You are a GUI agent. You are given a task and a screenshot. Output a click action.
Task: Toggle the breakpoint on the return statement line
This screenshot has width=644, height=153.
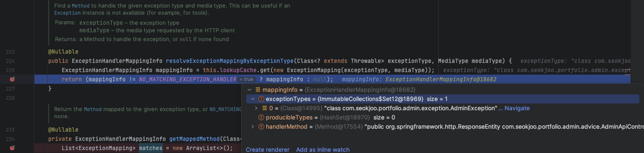tap(12, 79)
